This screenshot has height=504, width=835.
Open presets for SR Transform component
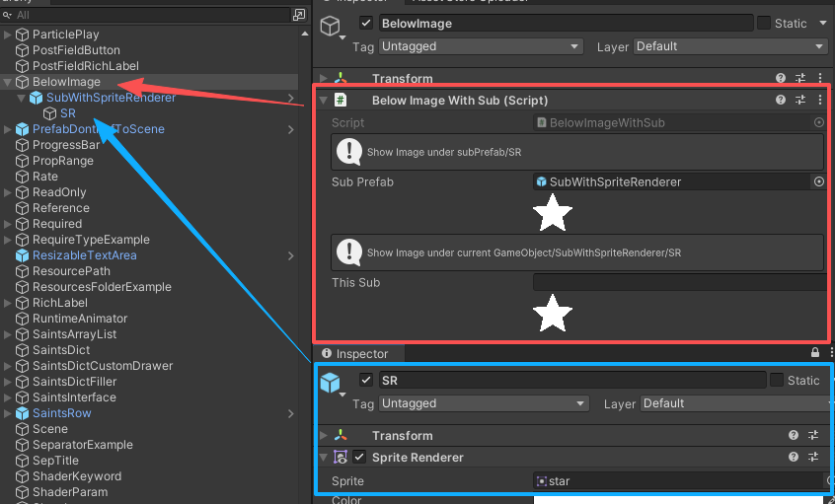coord(813,435)
